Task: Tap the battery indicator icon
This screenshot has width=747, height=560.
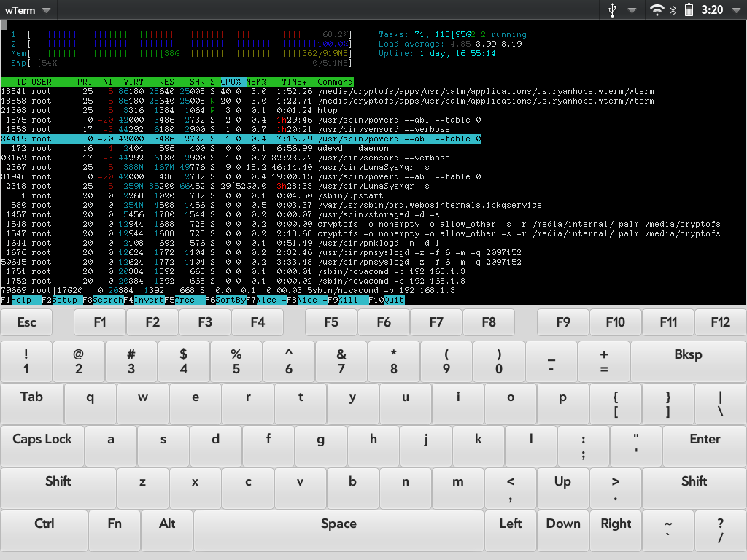Action: (688, 9)
